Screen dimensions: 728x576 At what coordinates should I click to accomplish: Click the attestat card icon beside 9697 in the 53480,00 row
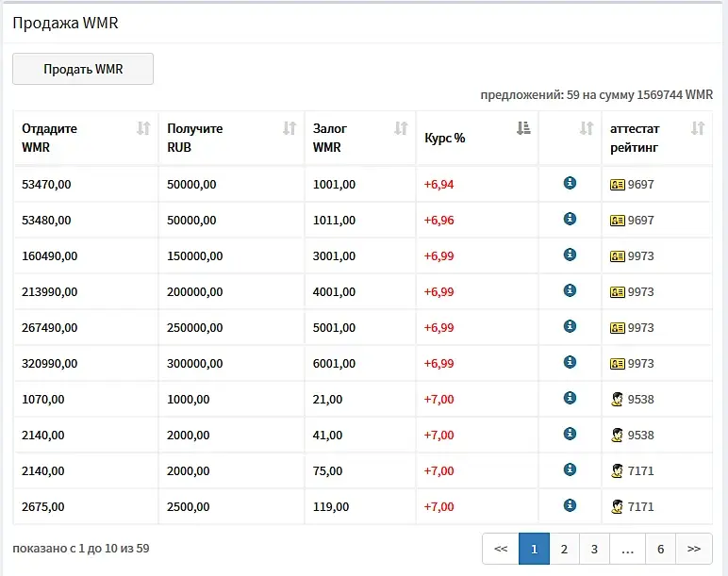click(618, 221)
